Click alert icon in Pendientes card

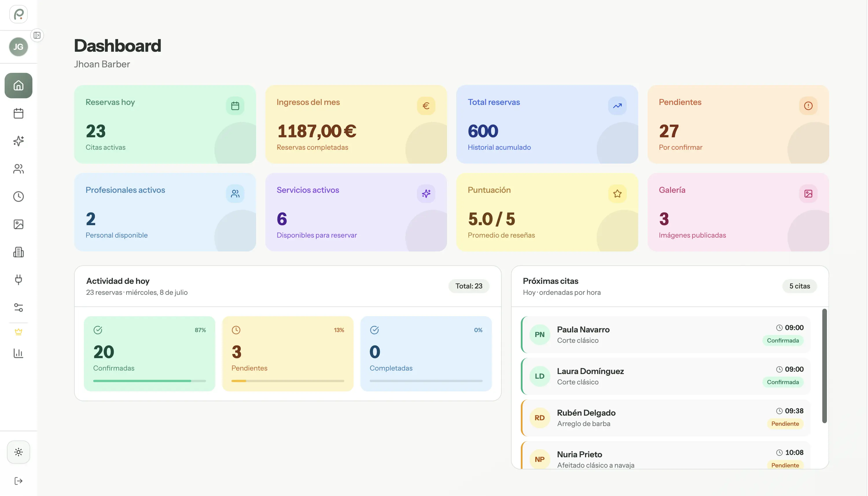click(x=808, y=106)
